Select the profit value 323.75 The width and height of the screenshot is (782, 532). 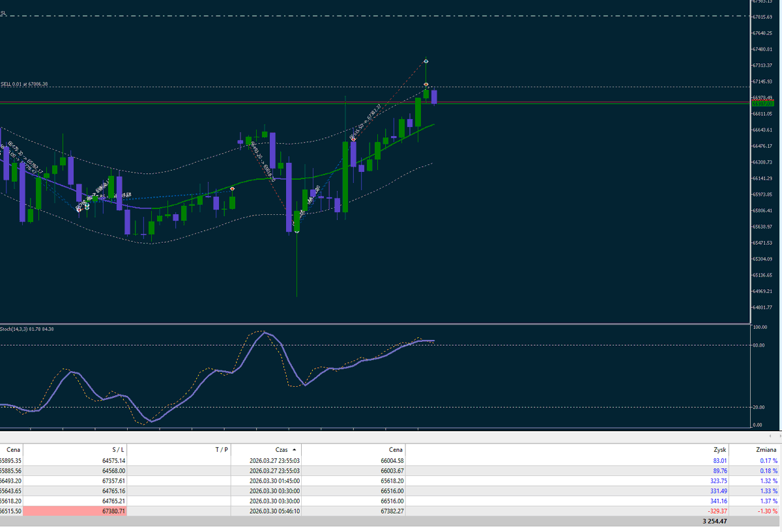pos(717,481)
